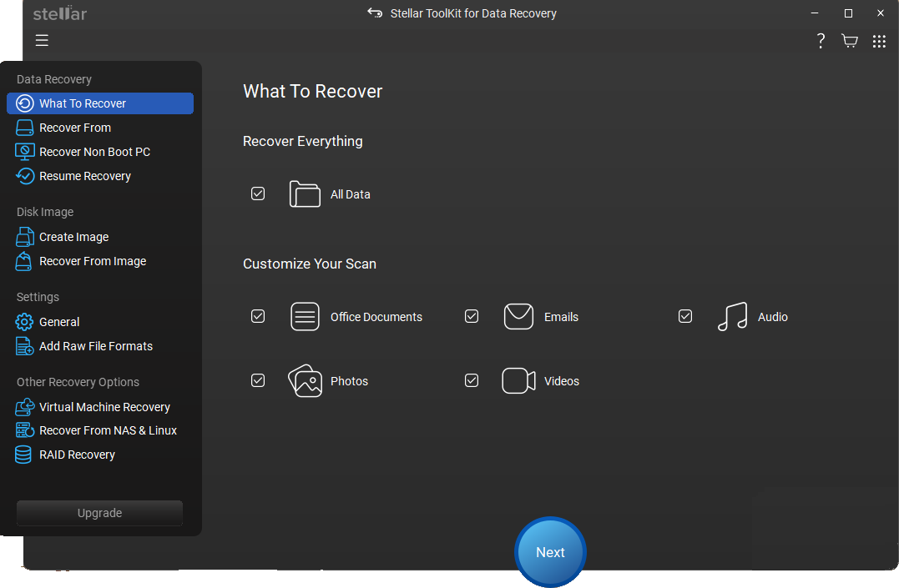Open Create Image in sidebar
Image resolution: width=899 pixels, height=588 pixels.
click(73, 237)
